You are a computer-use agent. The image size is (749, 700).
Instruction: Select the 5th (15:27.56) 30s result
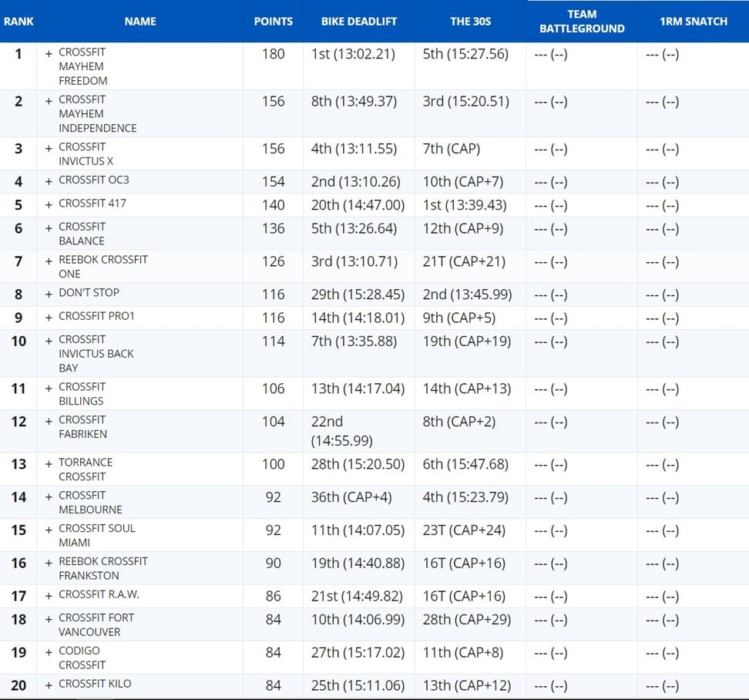465,54
